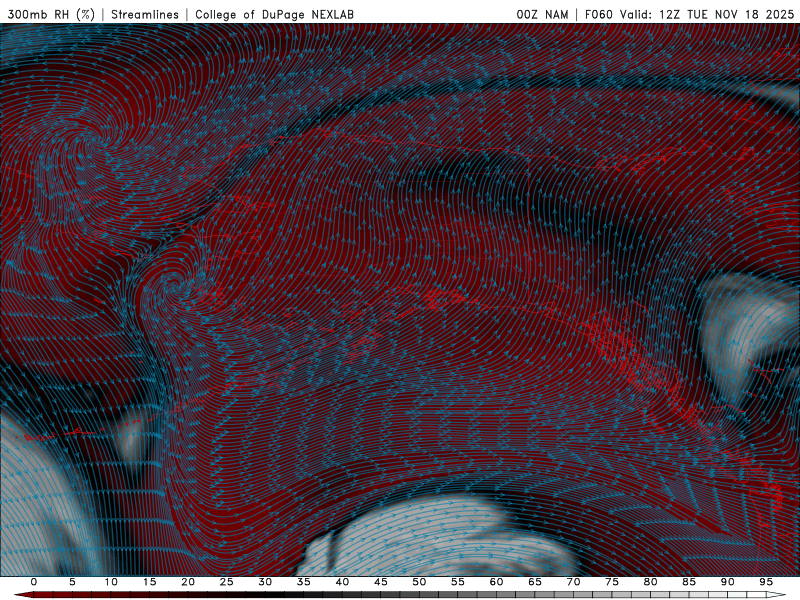The width and height of the screenshot is (800, 600).
Task: Select the "10" color scale label
Action: pyautogui.click(x=111, y=582)
